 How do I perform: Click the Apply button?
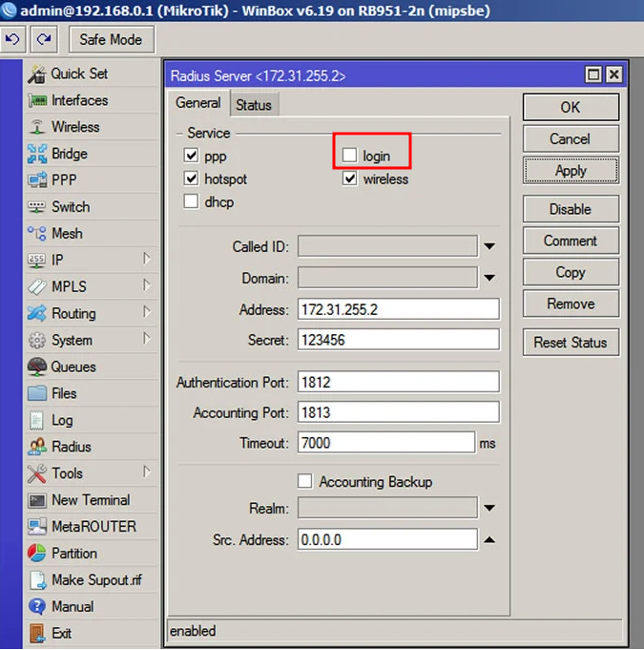(571, 171)
